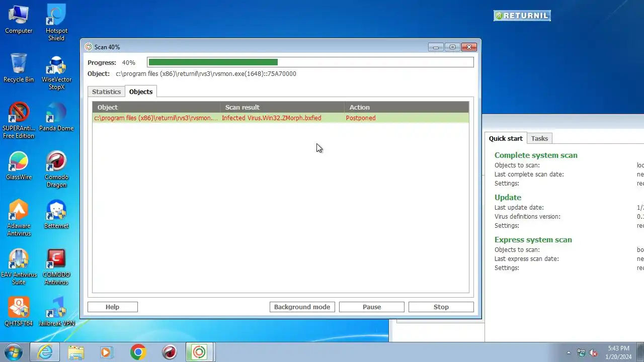Open media player taskbar icon
Image resolution: width=644 pixels, height=362 pixels.
click(x=106, y=352)
